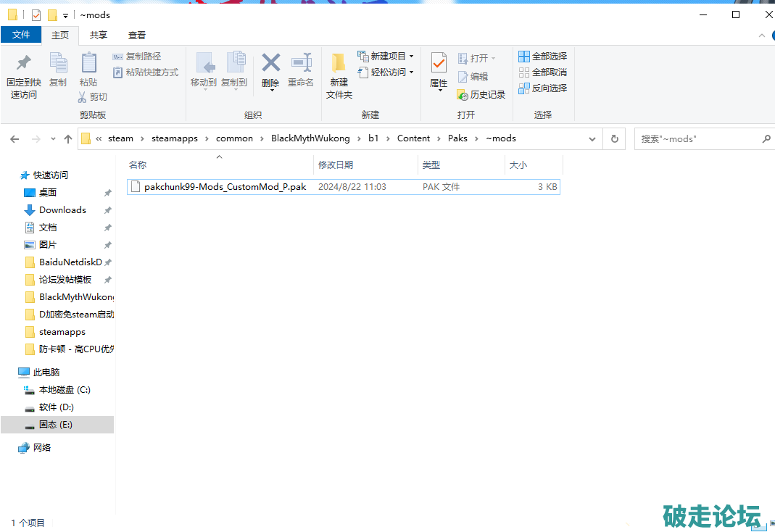This screenshot has height=532, width=775.
Task: Click the 复制 copy icon in ribbon
Action: 58,63
